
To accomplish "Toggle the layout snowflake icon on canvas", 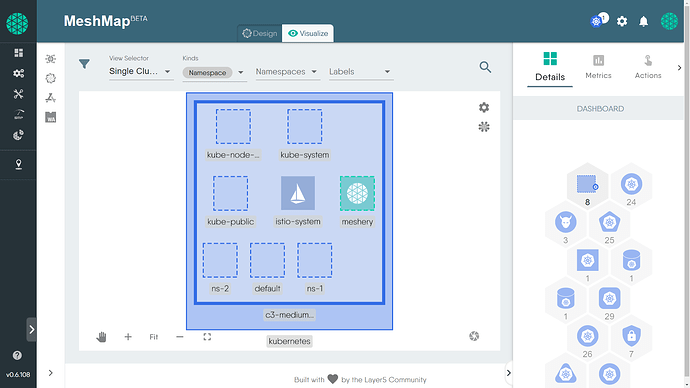I will coord(484,127).
